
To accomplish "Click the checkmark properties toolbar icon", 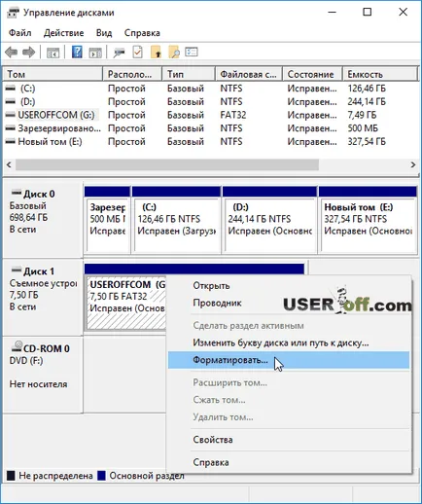I will pos(138,52).
